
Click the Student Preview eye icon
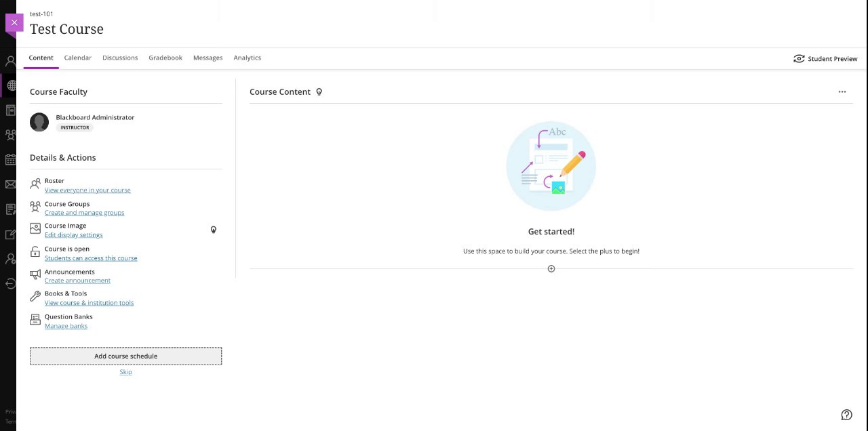coord(799,59)
